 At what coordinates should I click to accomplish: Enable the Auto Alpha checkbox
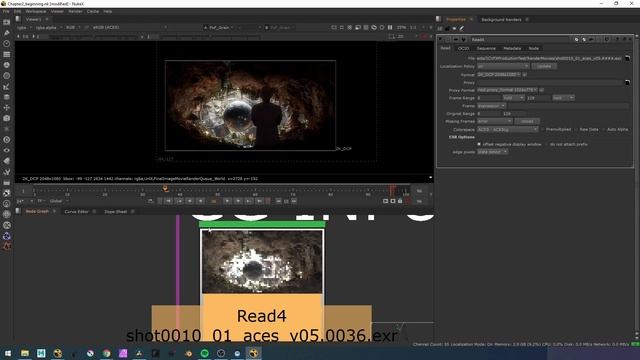[604, 129]
